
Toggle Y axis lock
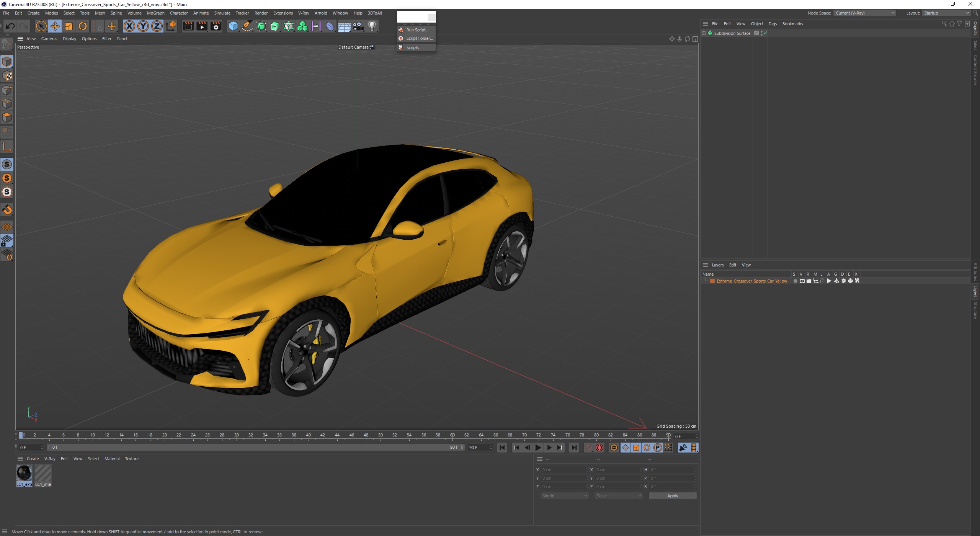click(x=143, y=26)
